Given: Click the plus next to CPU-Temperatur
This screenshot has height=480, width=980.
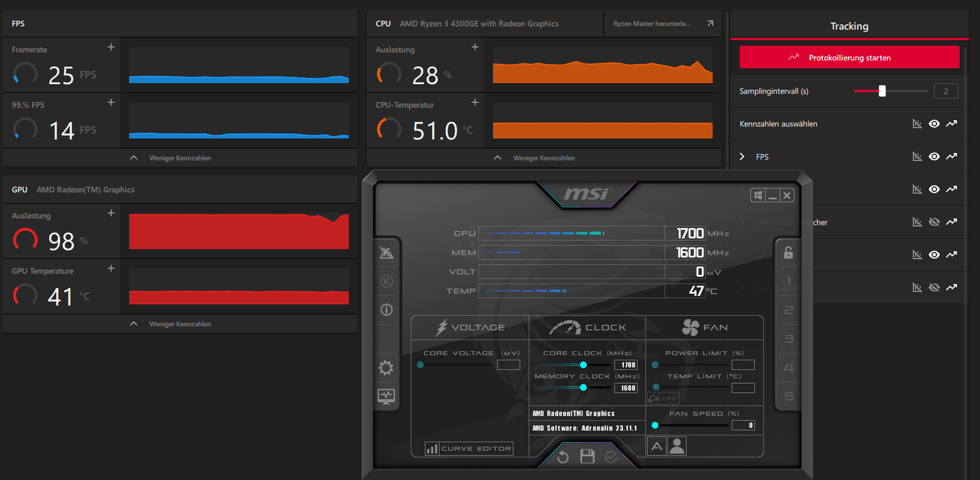Looking at the screenshot, I should click(475, 102).
